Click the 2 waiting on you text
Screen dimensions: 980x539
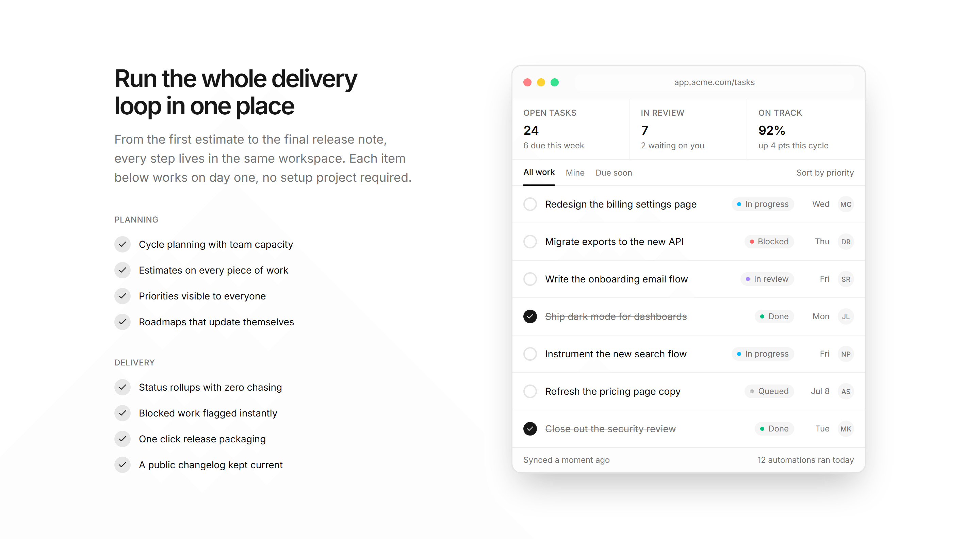[x=672, y=145]
